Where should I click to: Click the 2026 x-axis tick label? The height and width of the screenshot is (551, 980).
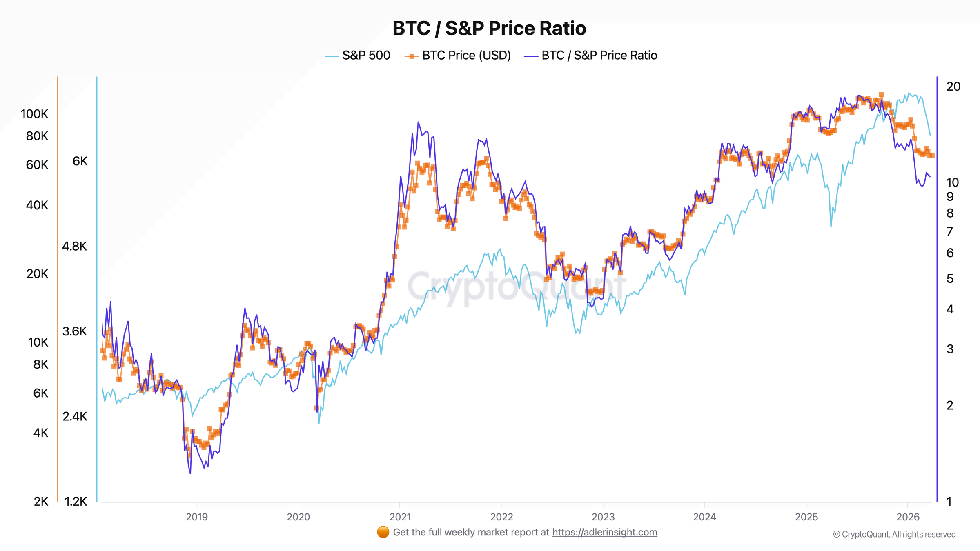point(908,517)
